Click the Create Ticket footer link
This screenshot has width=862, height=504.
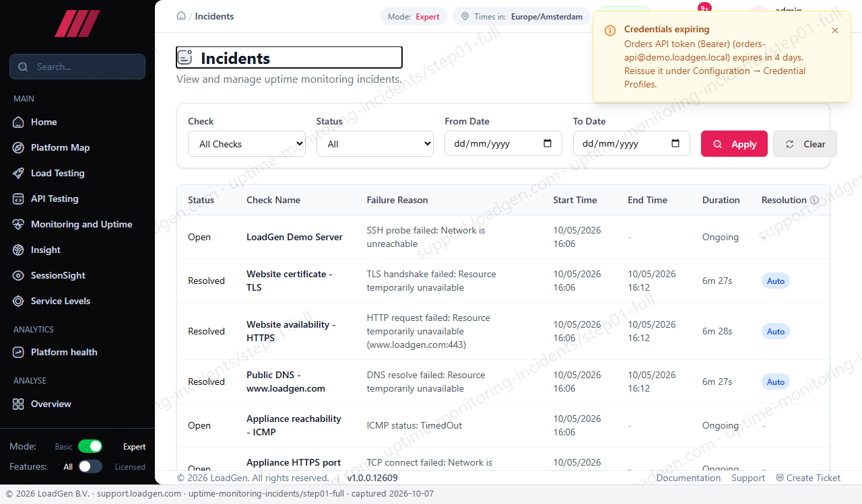click(x=808, y=478)
